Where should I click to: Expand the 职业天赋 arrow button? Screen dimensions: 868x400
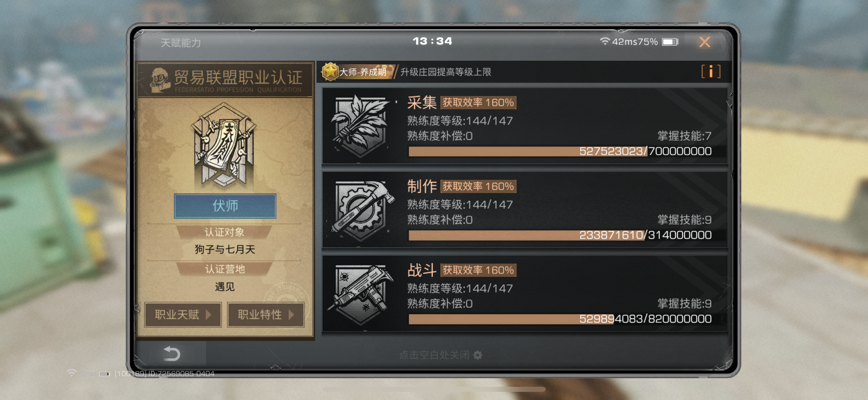[x=183, y=315]
